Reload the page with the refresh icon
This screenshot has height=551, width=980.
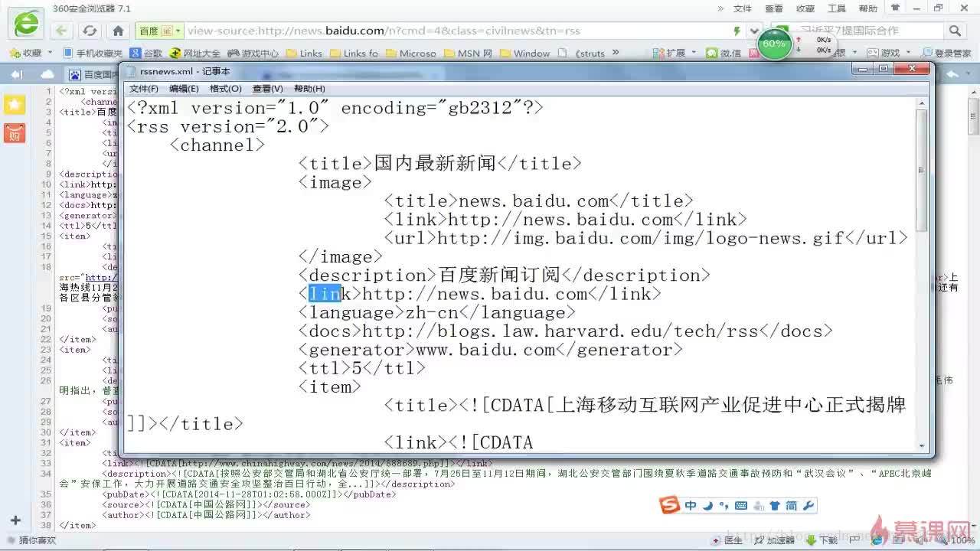tap(90, 31)
